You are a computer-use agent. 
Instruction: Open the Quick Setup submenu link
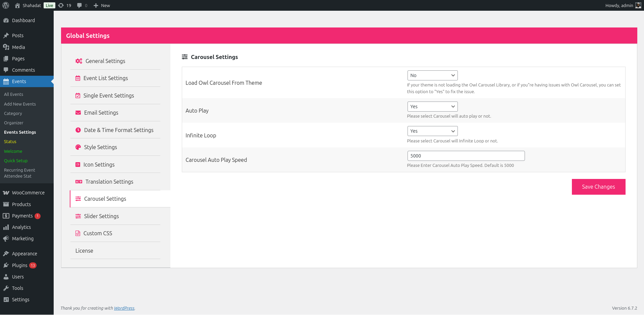[16, 161]
